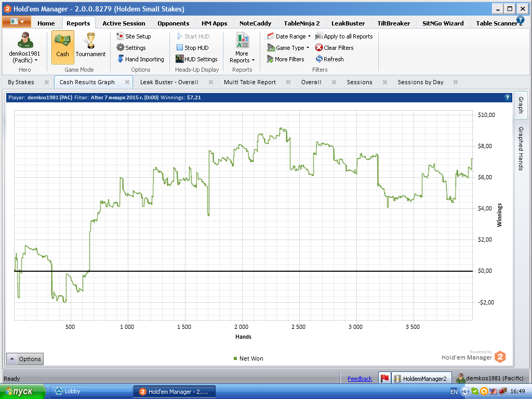The height and width of the screenshot is (399, 532).
Task: Open Hand Importing
Action: tap(140, 59)
